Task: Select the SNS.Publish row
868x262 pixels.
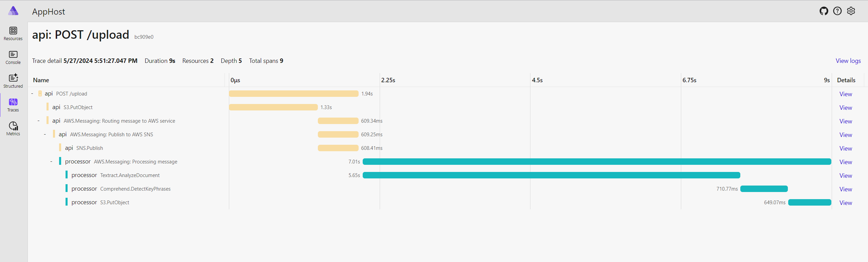Action: point(447,148)
